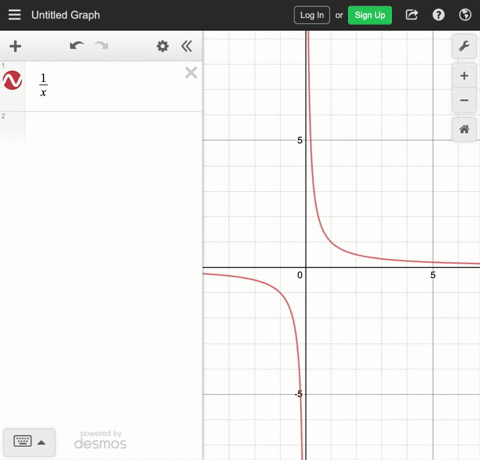Collapse the expression list panel
Viewport: 480px width, 460px height.
pos(187,46)
